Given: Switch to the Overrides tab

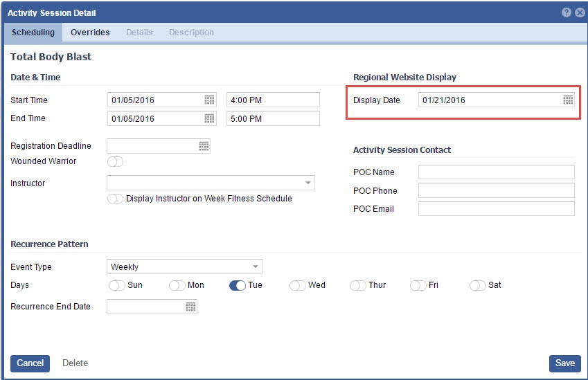Looking at the screenshot, I should [x=90, y=33].
